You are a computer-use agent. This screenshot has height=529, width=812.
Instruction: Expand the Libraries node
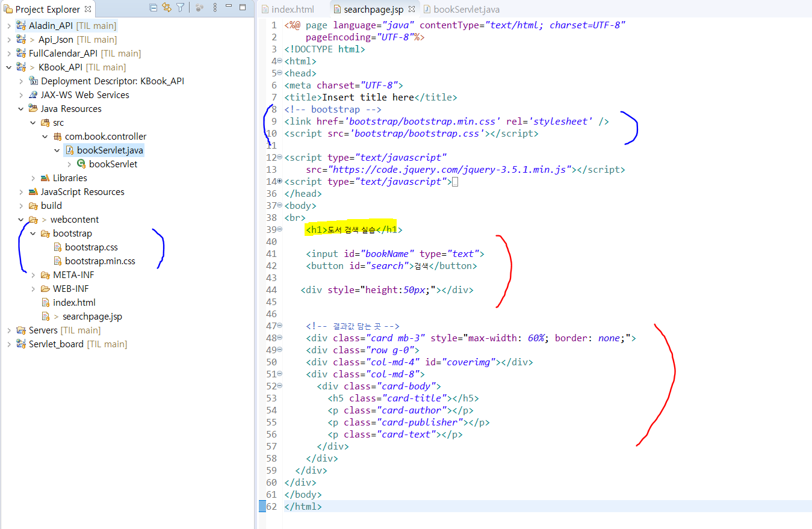tap(33, 178)
